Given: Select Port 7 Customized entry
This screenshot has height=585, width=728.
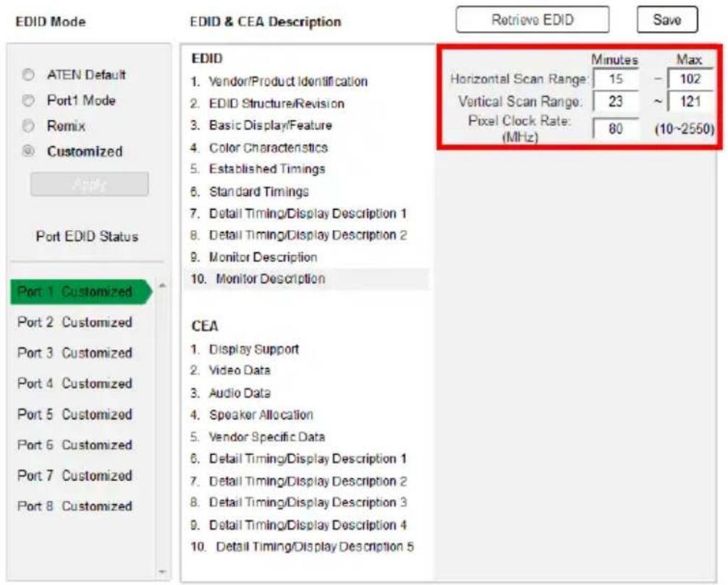Looking at the screenshot, I should (x=75, y=475).
